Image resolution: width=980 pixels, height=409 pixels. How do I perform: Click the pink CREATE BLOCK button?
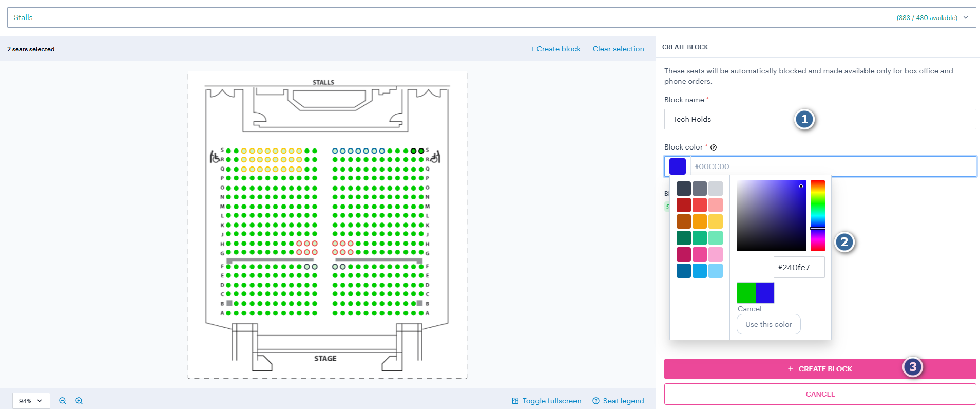(820, 369)
